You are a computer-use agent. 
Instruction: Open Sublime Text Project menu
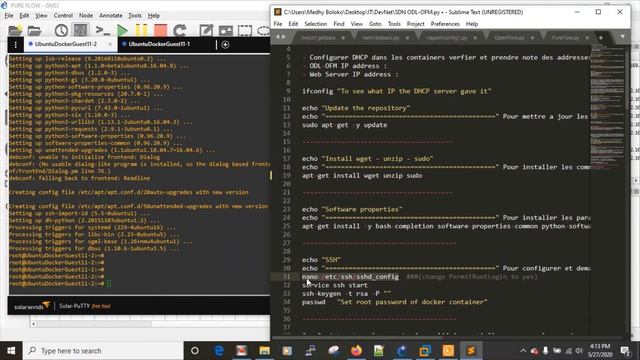click(x=416, y=24)
